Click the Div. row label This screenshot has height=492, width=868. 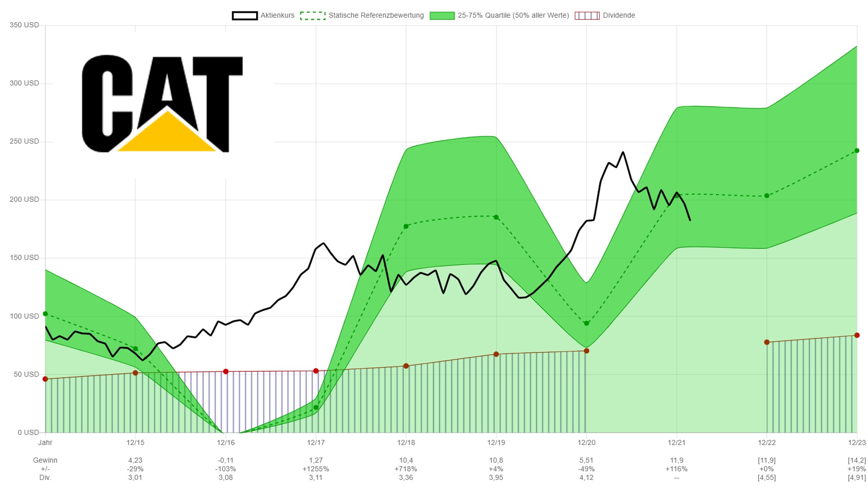point(45,478)
